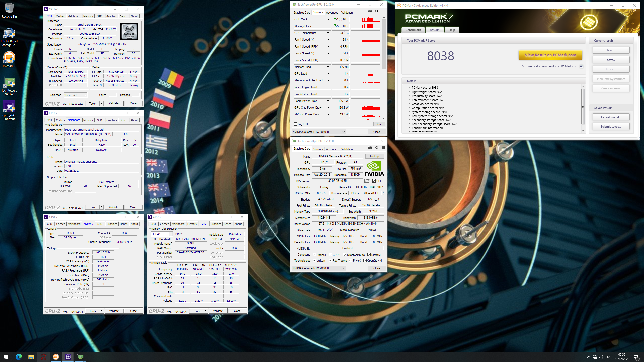Viewport: 644px width, 362px height.
Task: Click the volume icon in system tray
Action: (601, 357)
